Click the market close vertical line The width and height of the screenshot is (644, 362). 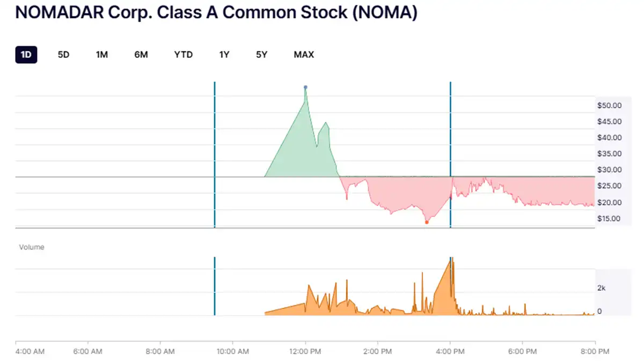pyautogui.click(x=450, y=156)
